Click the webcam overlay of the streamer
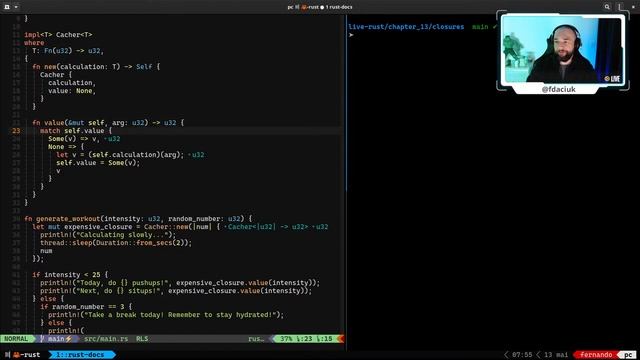Viewport: 640px width, 360px height. pyautogui.click(x=562, y=50)
